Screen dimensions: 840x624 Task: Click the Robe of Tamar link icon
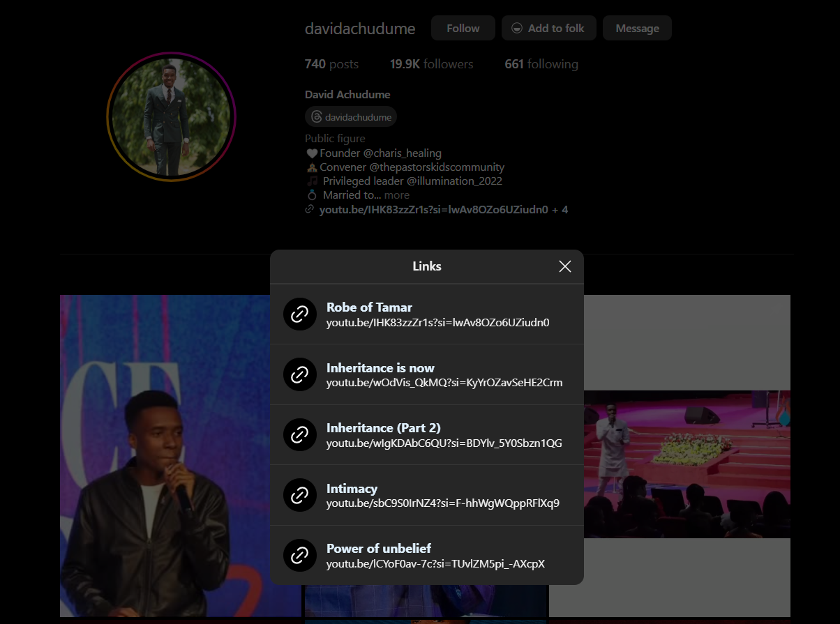pos(300,314)
